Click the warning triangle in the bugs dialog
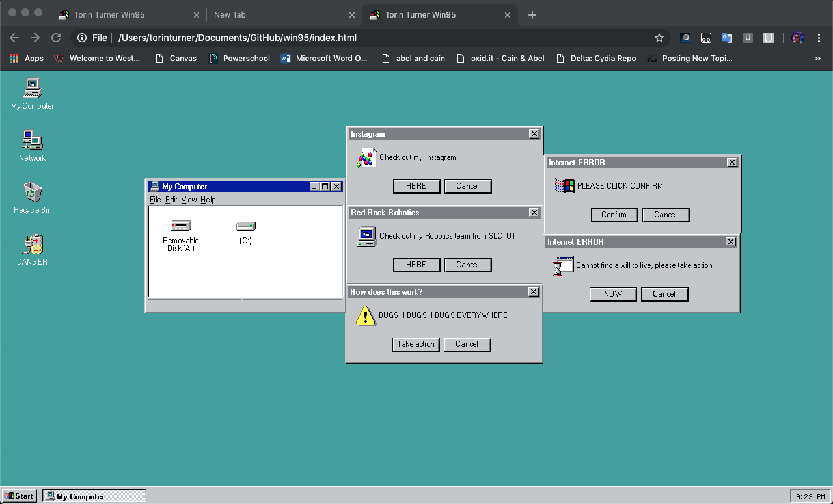Viewport: 833px width, 504px height. [365, 315]
